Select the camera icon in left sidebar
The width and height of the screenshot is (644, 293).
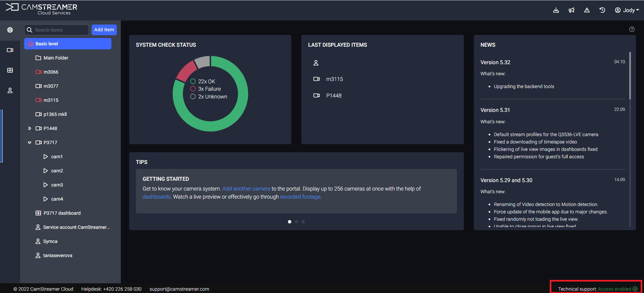10,50
